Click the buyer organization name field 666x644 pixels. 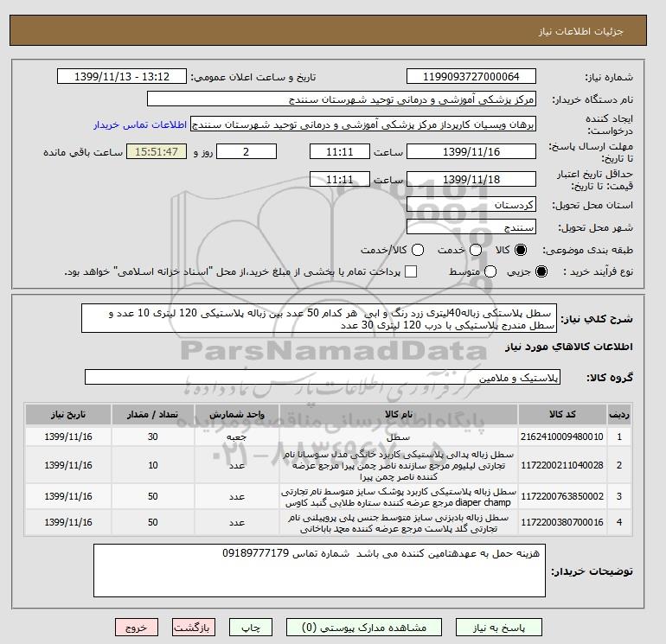342,99
